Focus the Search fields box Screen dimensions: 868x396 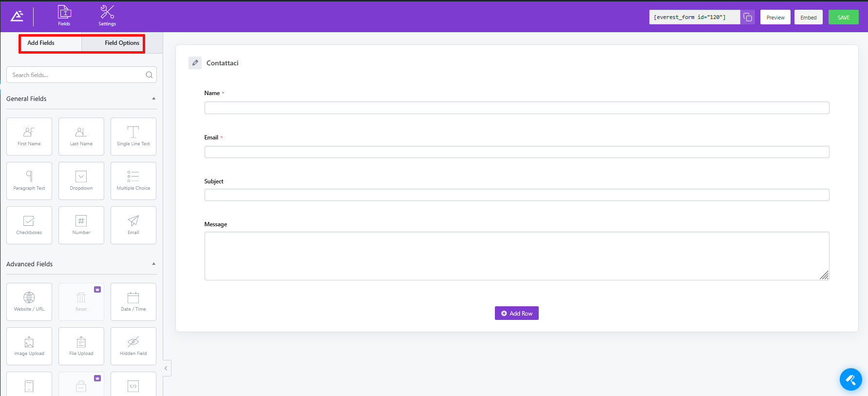click(x=81, y=75)
